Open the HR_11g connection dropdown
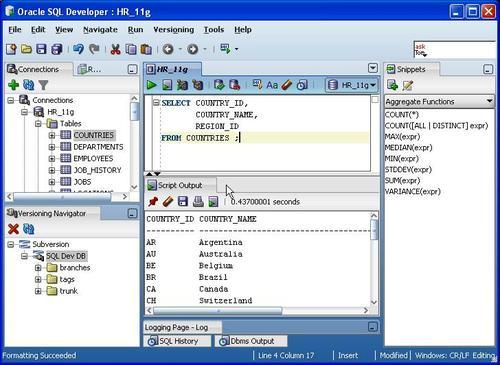The image size is (500, 365). pos(352,85)
